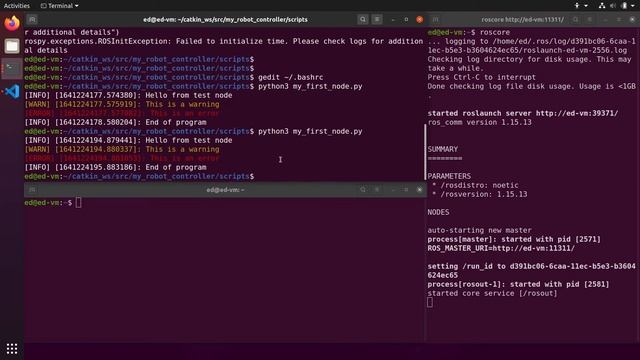Click the battery icon in system tray
This screenshot has width=640, height=360.
tap(624, 6)
